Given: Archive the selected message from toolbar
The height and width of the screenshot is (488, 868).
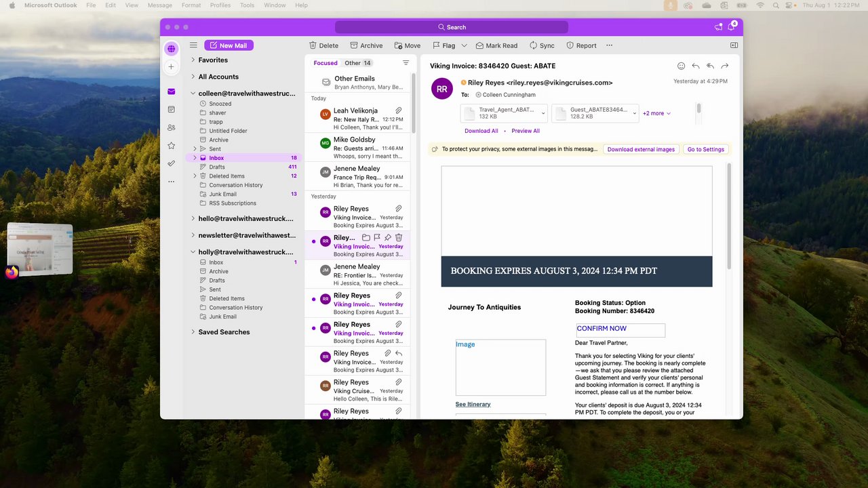Looking at the screenshot, I should (x=366, y=45).
